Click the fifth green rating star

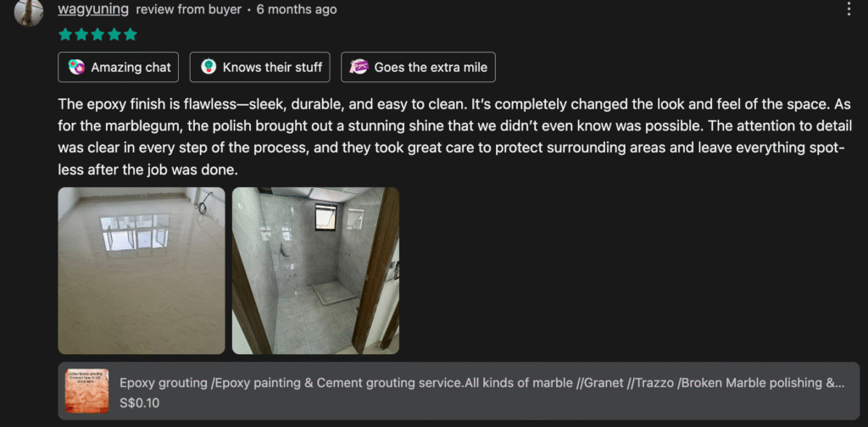[x=131, y=35]
